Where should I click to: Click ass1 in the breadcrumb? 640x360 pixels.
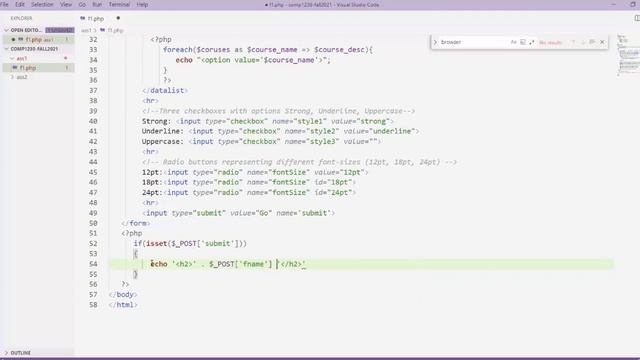pyautogui.click(x=86, y=30)
